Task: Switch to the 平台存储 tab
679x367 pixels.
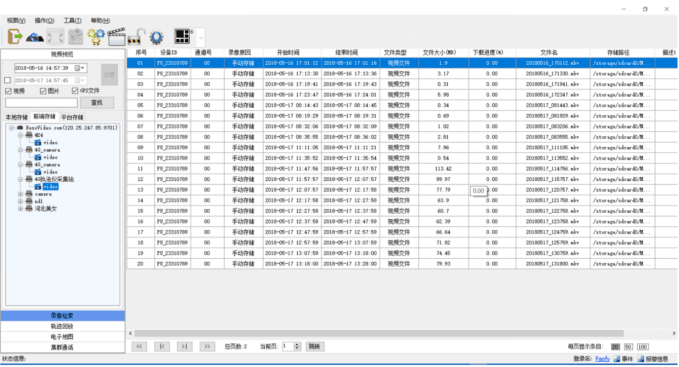Action: (x=72, y=117)
